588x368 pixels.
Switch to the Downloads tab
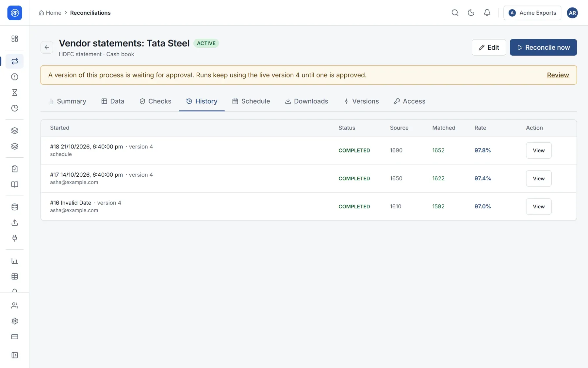click(x=306, y=101)
